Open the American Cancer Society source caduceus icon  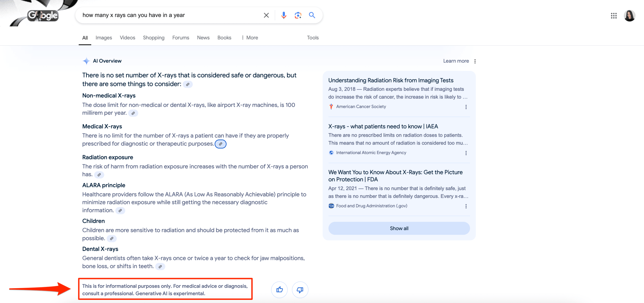point(331,107)
